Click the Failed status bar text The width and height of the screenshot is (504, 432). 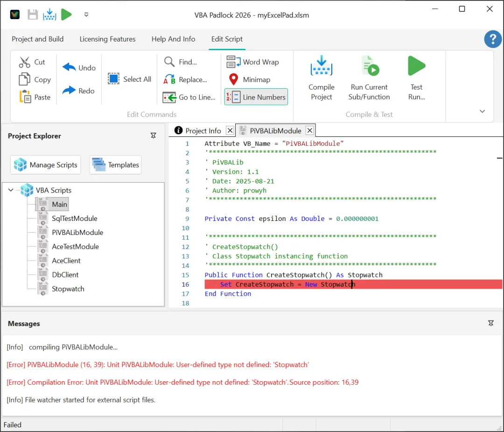pos(13,425)
